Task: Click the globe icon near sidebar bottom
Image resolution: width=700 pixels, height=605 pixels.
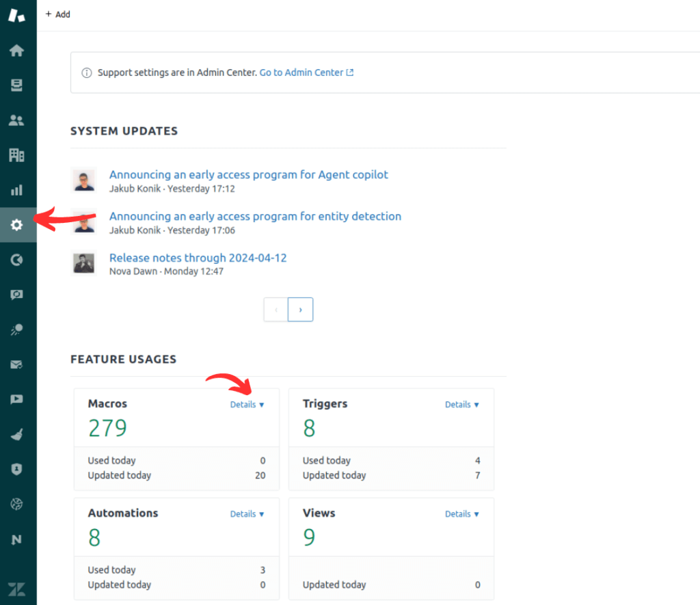Action: [17, 504]
